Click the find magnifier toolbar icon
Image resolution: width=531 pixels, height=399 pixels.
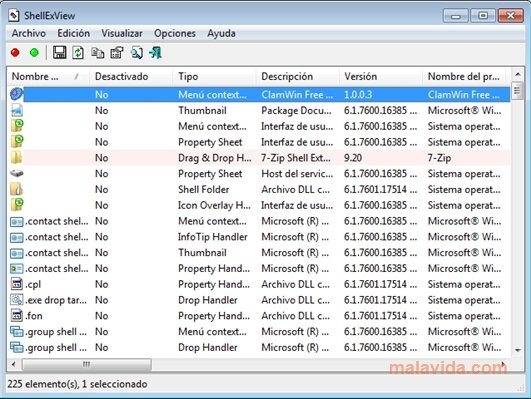(x=136, y=53)
